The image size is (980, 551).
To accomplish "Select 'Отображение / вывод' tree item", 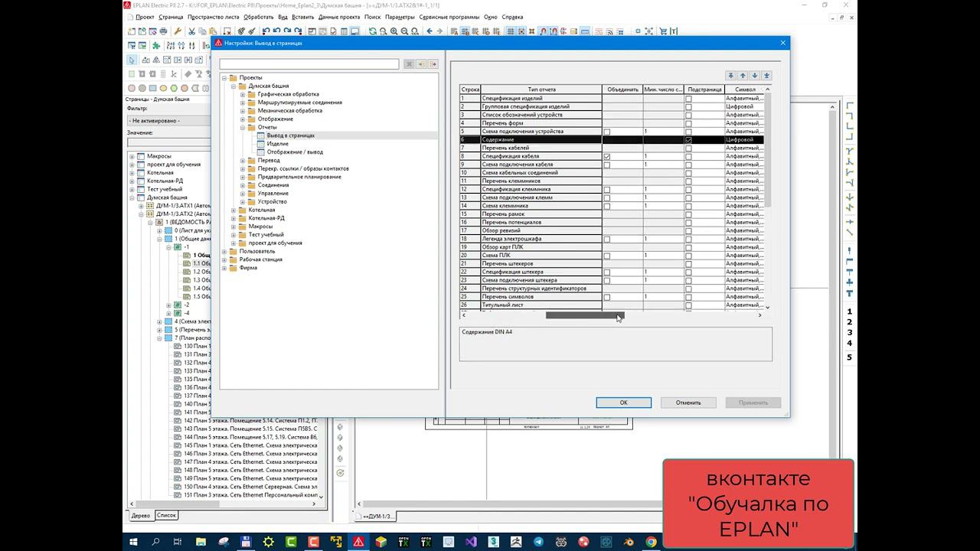I will (295, 152).
